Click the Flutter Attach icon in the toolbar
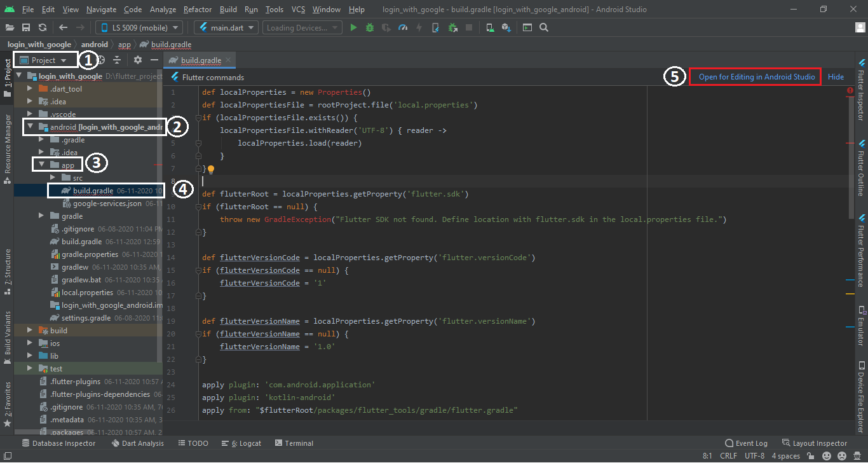This screenshot has height=463, width=868. (x=435, y=27)
